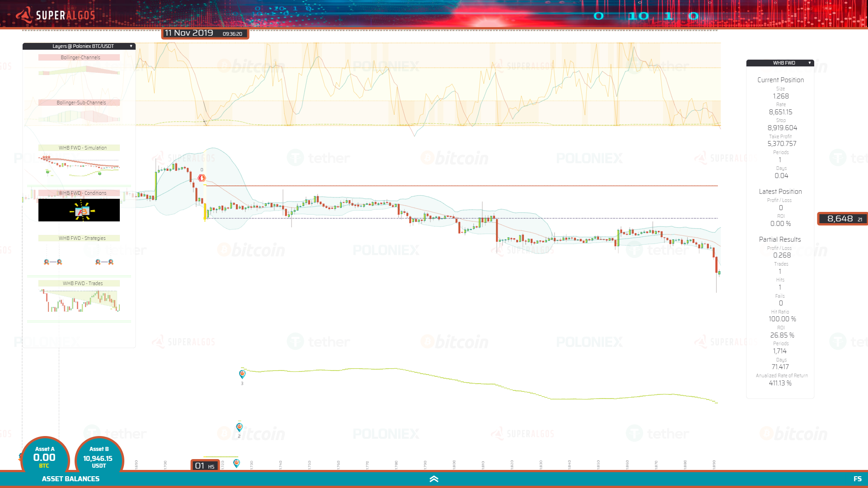Image resolution: width=868 pixels, height=488 pixels.
Task: Click the strategy marker labeled 3
Action: tap(242, 374)
